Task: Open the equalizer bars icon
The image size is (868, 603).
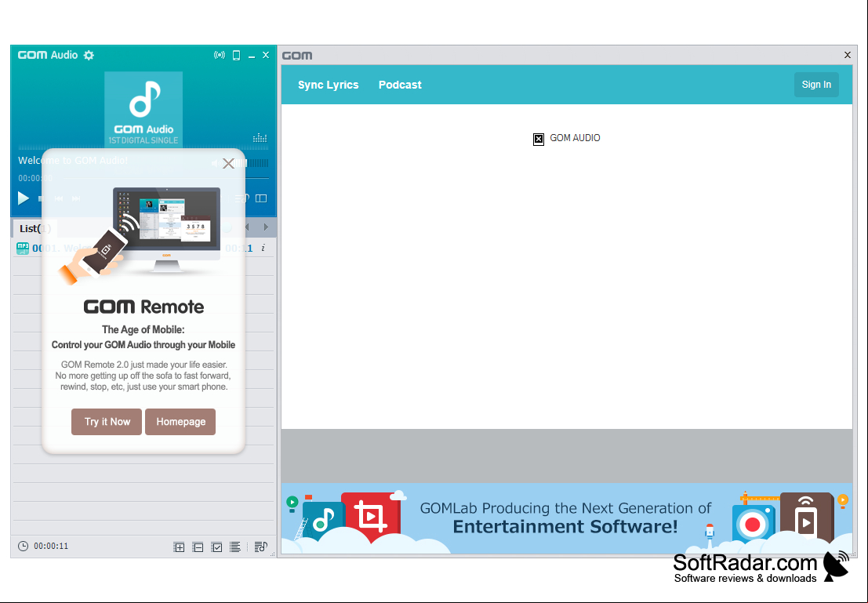Action: tap(260, 138)
